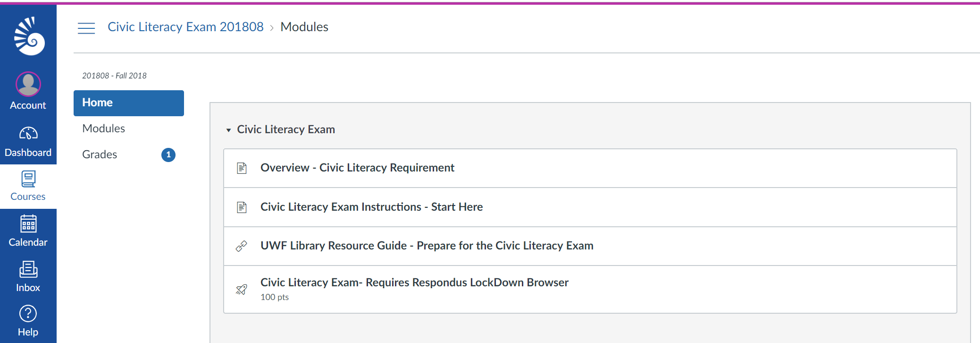Click the page icon beside Overview item
The image size is (980, 343).
click(242, 168)
